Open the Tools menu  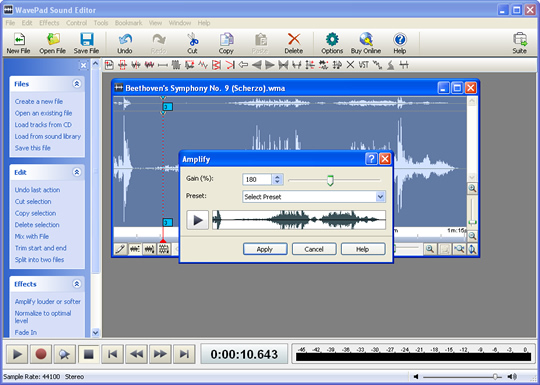coord(101,23)
